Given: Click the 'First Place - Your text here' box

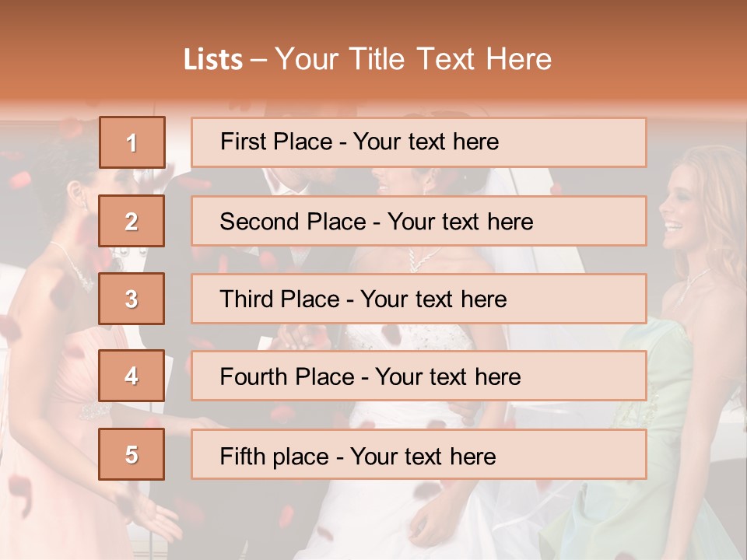Looking at the screenshot, I should tap(419, 142).
